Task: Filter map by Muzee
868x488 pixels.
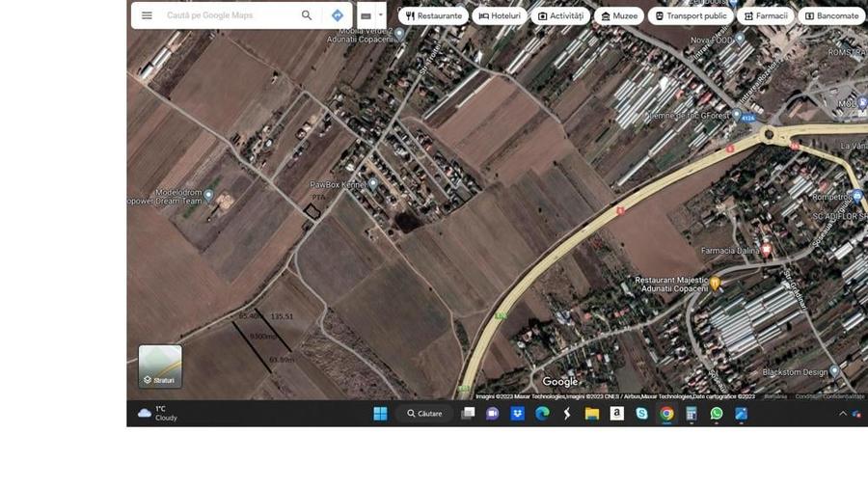Action: point(619,16)
